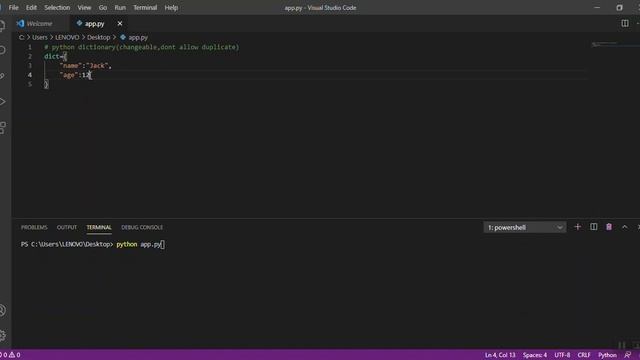Screen dimensions: 640x360
Task: Open the Search view in activity bar
Action: [2, 50]
